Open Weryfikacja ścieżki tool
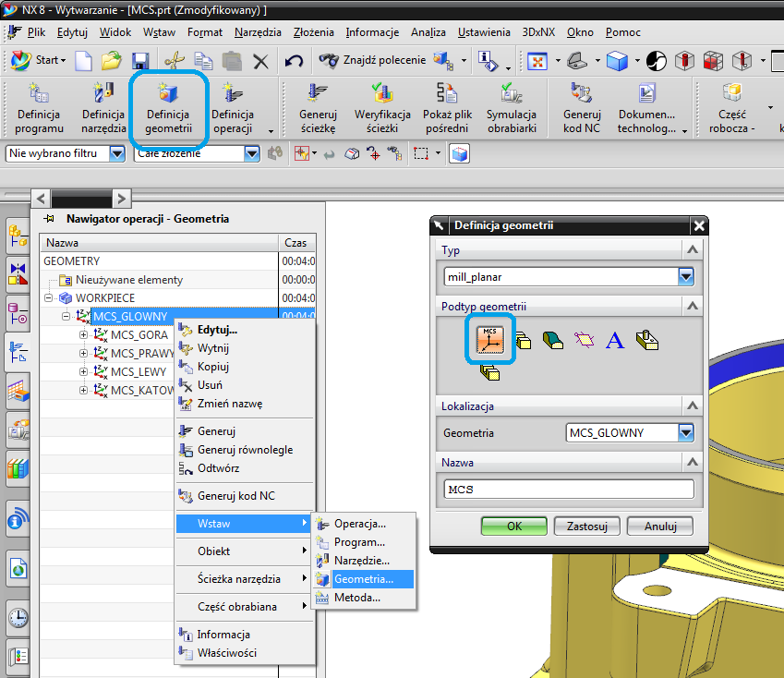Screen dimensions: 784x678 coord(382,108)
